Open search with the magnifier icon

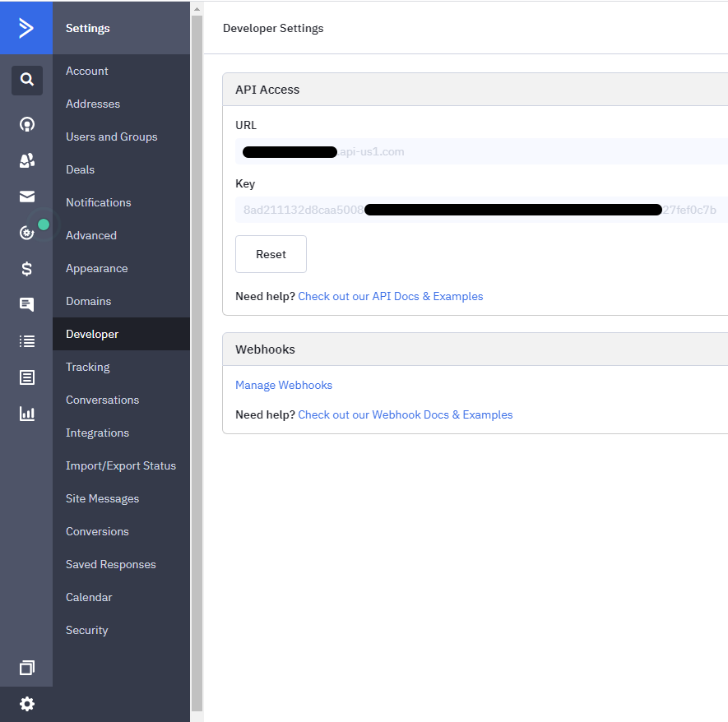click(x=27, y=80)
